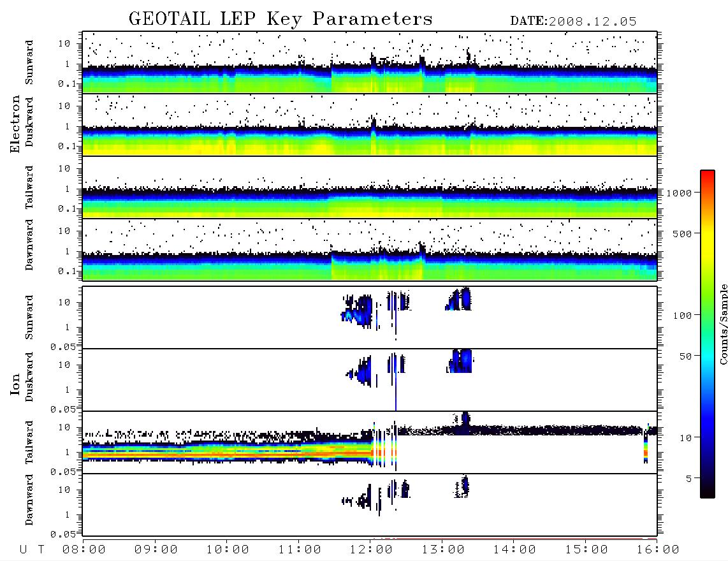Click the DATE:2008.12.05 label
Screen dimensions: 728x561
[x=573, y=22]
